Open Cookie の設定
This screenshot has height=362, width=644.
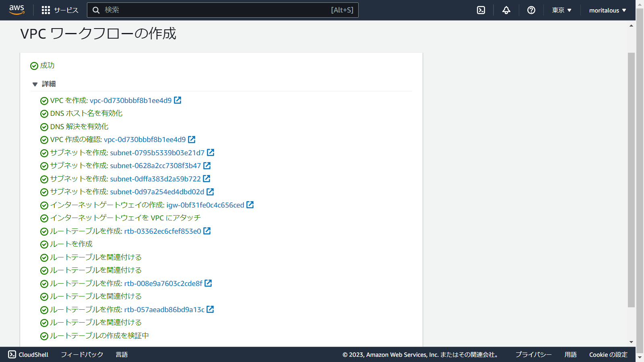(608, 354)
